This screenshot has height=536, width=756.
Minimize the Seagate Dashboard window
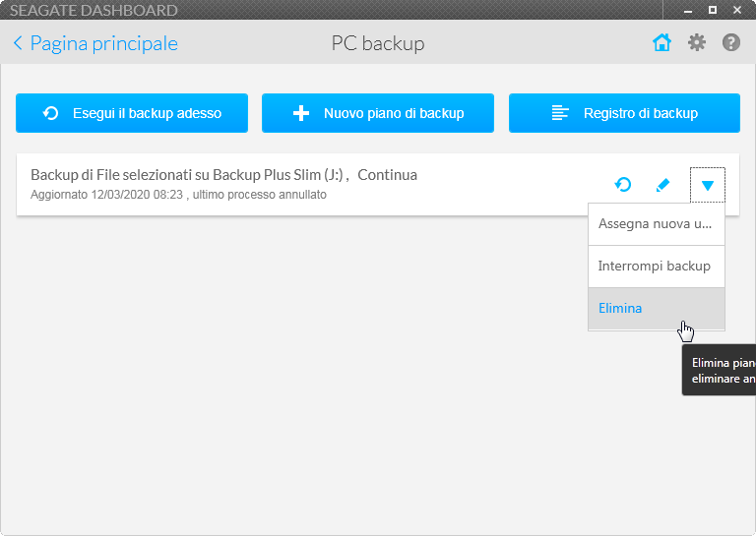tap(686, 11)
